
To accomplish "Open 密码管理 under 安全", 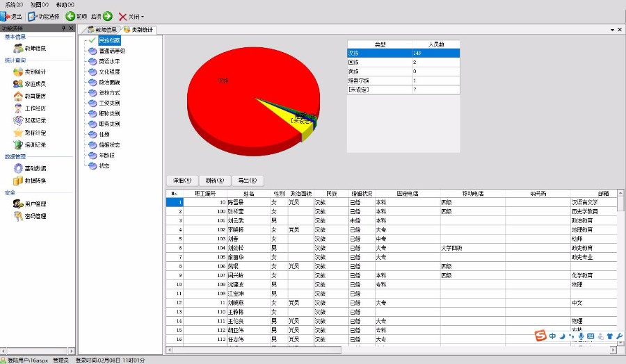I will coord(29,216).
